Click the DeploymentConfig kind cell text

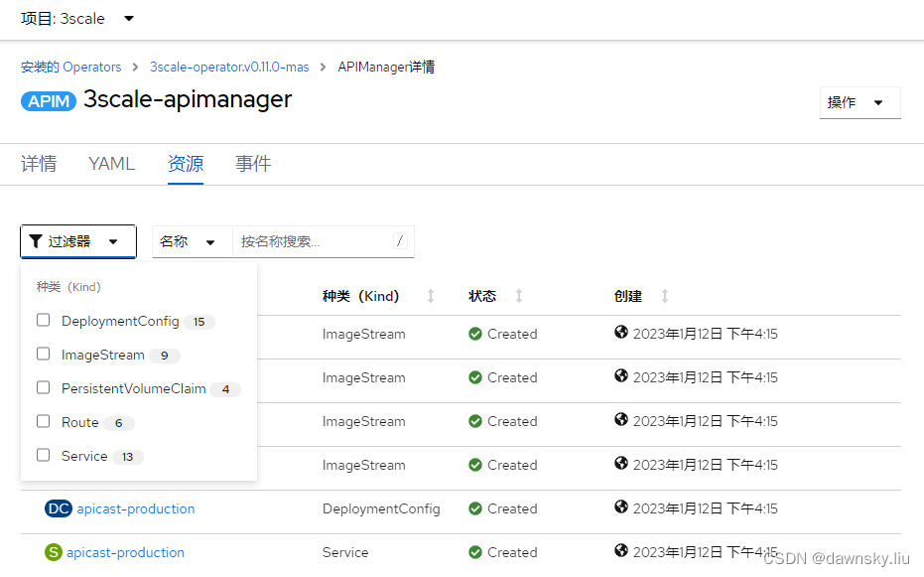click(x=381, y=508)
